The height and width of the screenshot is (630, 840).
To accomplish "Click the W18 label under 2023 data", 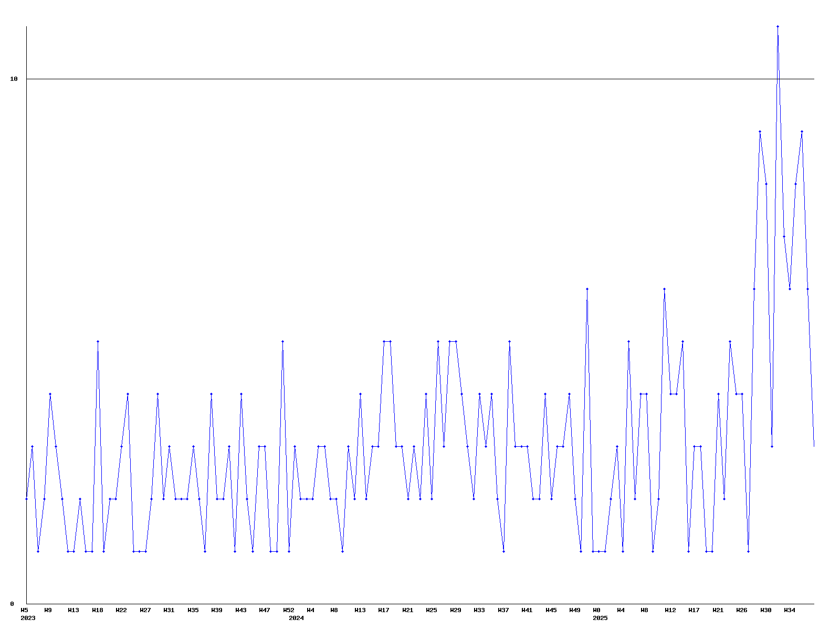I will pyautogui.click(x=98, y=610).
